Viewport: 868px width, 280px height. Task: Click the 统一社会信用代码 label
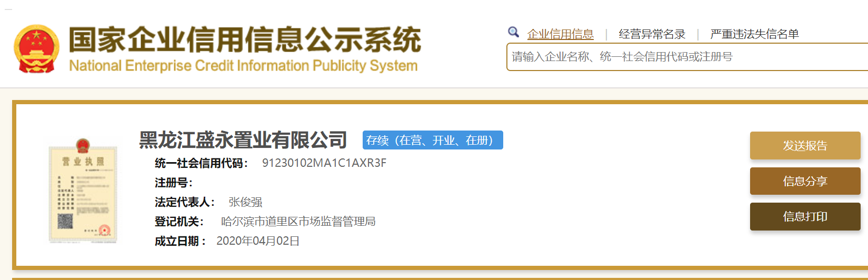tap(201, 163)
